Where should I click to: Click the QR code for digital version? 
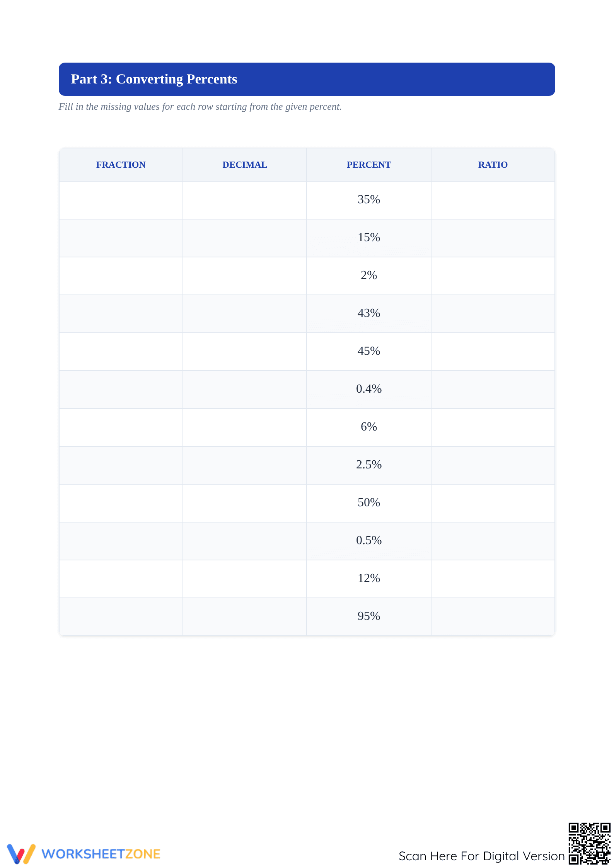pos(589,844)
